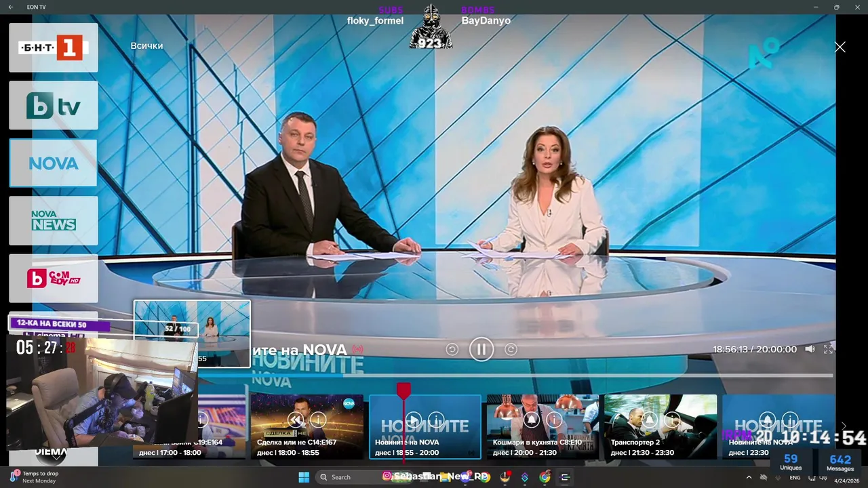
Task: Close the channel overlay with the X
Action: point(840,47)
